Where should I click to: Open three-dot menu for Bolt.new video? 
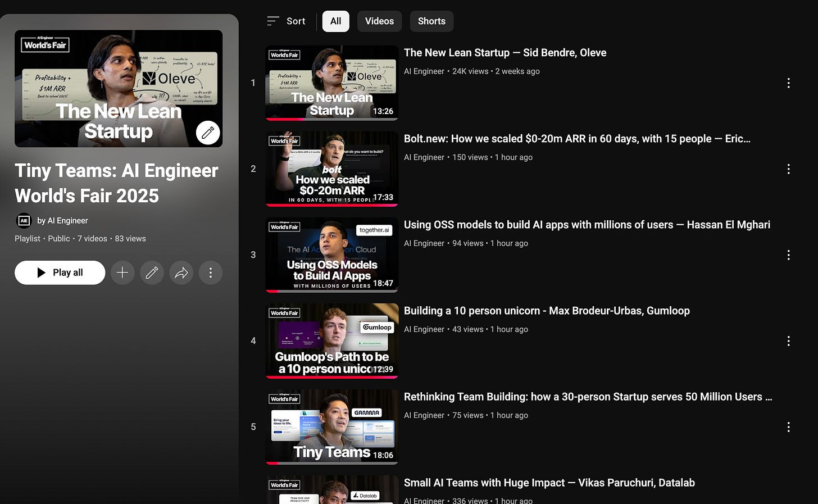[x=789, y=169]
